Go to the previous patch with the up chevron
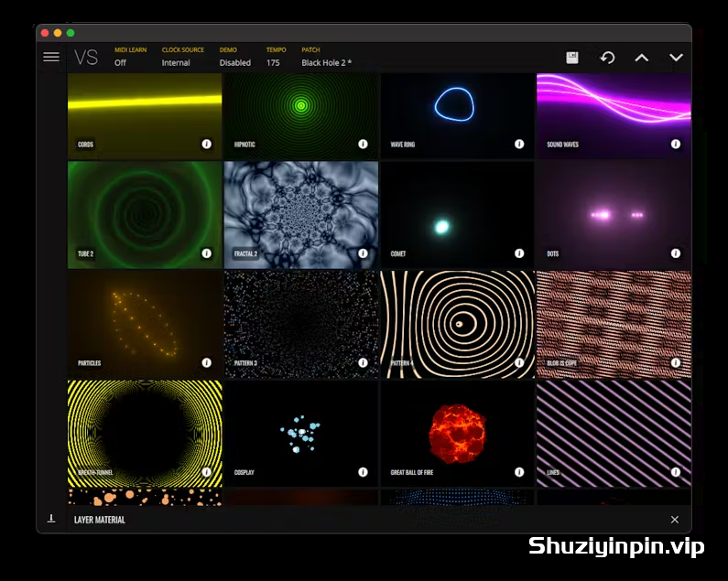Screen dimensions: 728x581 (x=642, y=58)
